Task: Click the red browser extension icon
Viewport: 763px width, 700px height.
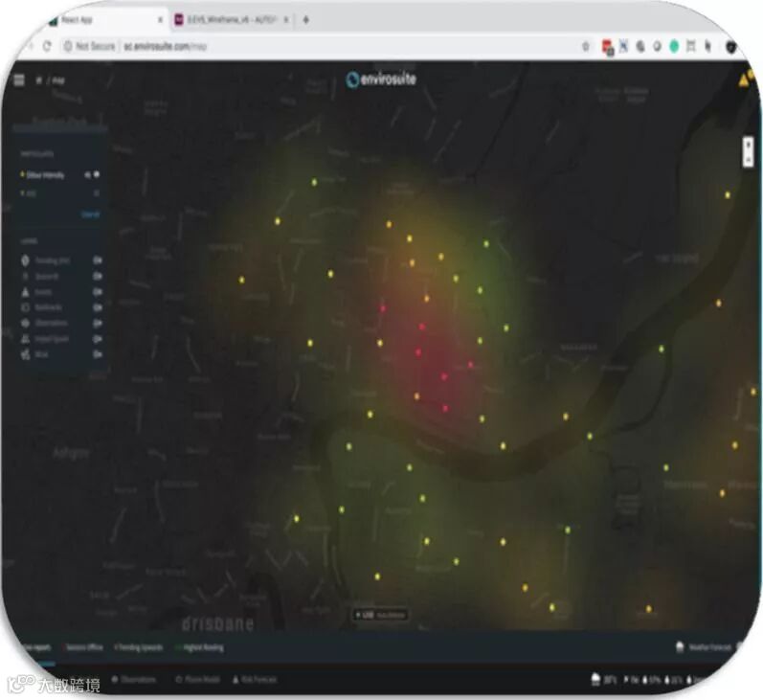Action: pyautogui.click(x=607, y=47)
